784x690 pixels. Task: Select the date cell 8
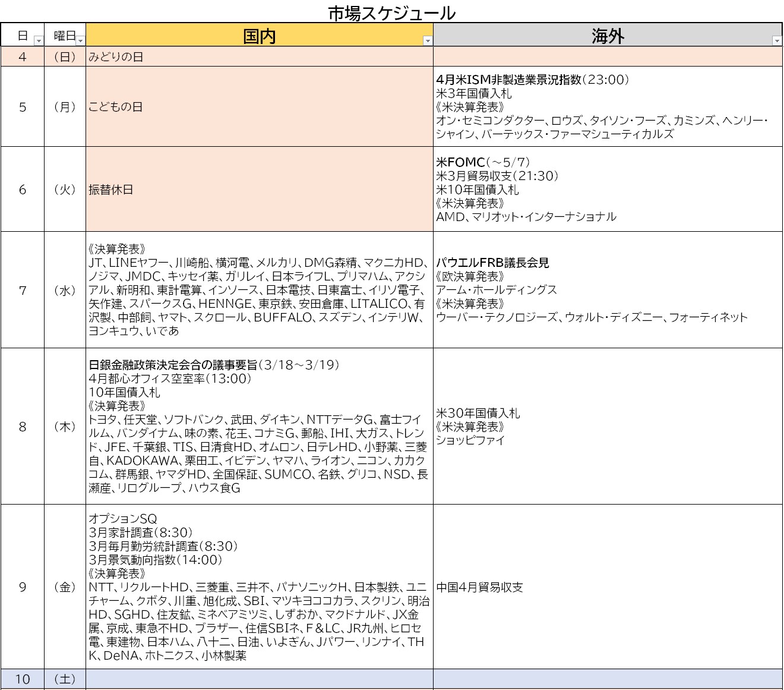click(x=23, y=426)
